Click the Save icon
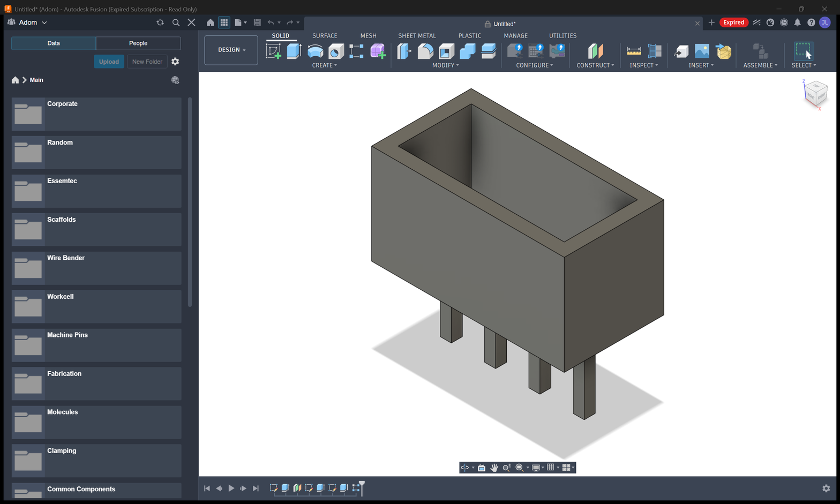The image size is (840, 504). click(x=257, y=22)
